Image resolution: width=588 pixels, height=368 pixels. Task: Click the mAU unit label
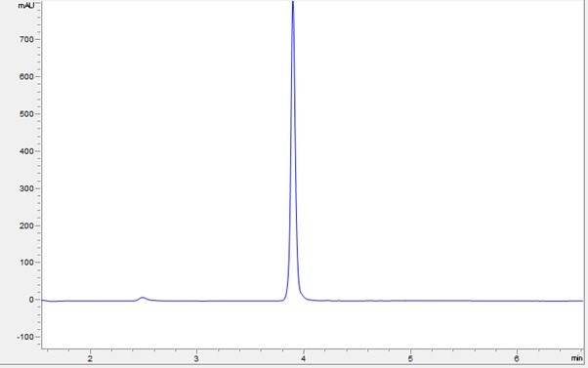pyautogui.click(x=26, y=6)
